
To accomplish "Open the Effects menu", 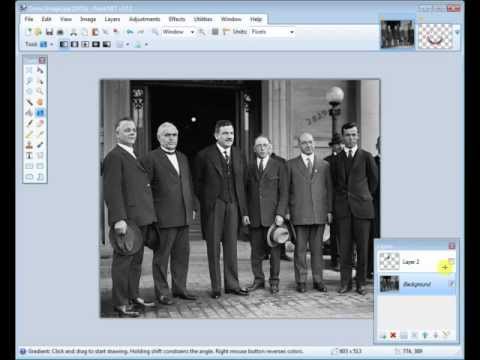I will point(177,19).
